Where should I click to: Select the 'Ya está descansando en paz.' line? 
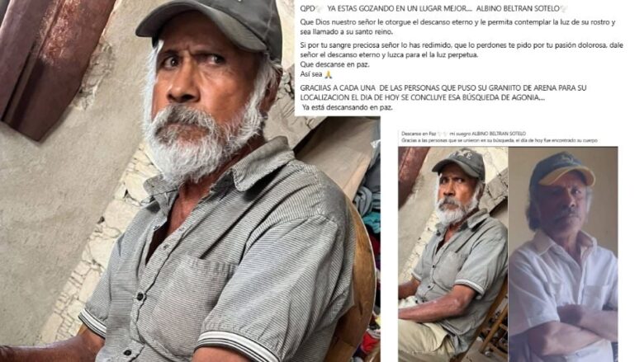347,107
